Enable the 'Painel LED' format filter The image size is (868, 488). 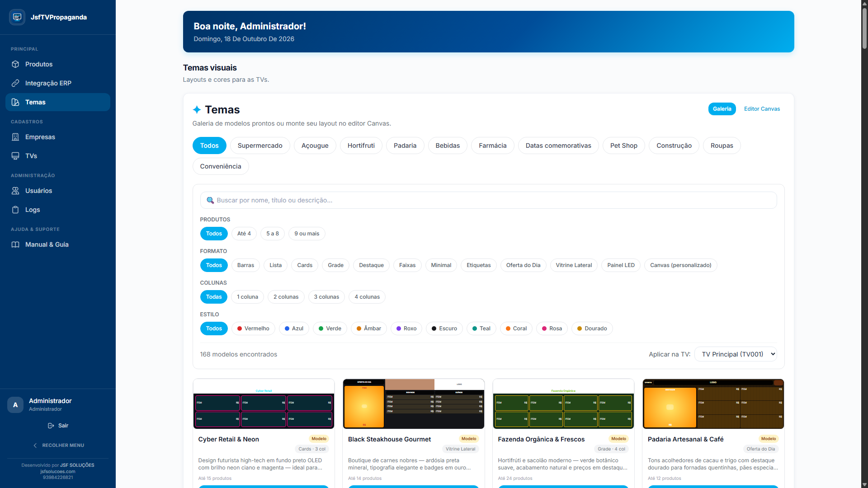coord(621,265)
